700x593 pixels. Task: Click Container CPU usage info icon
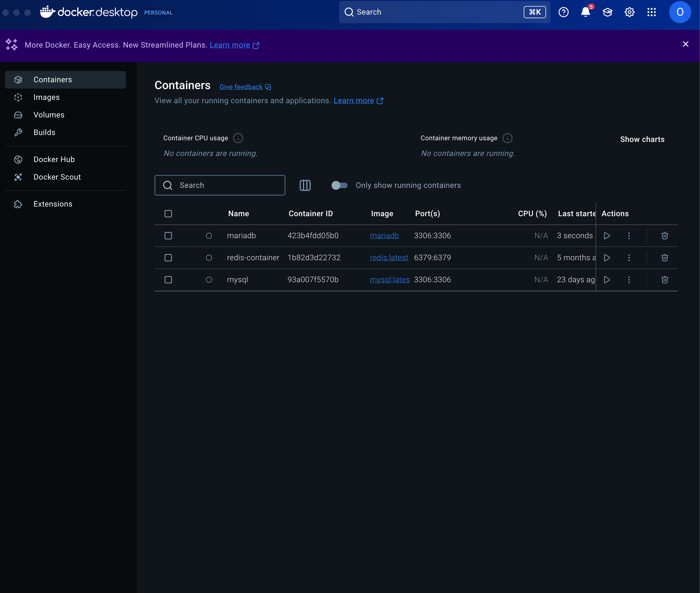coord(238,138)
